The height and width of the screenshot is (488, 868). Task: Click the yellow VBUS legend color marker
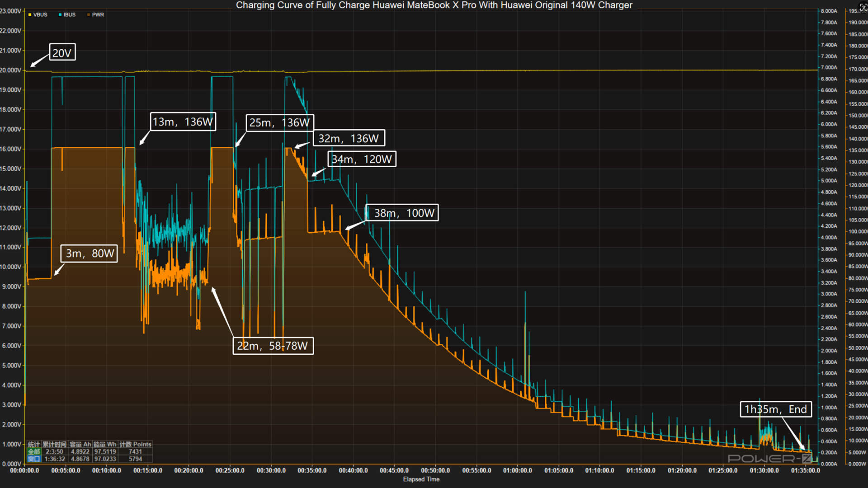tap(30, 15)
